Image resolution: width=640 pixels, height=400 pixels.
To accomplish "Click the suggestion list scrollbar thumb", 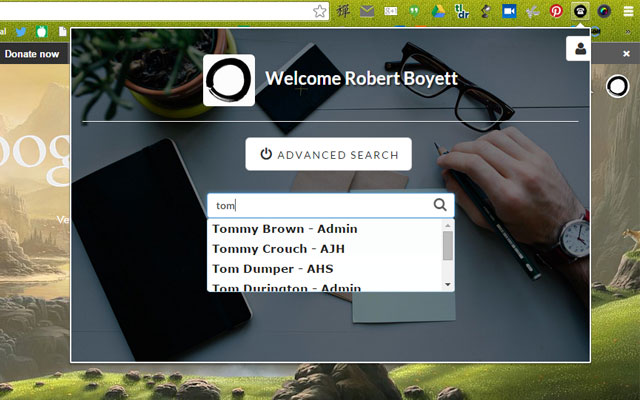I will click(448, 245).
